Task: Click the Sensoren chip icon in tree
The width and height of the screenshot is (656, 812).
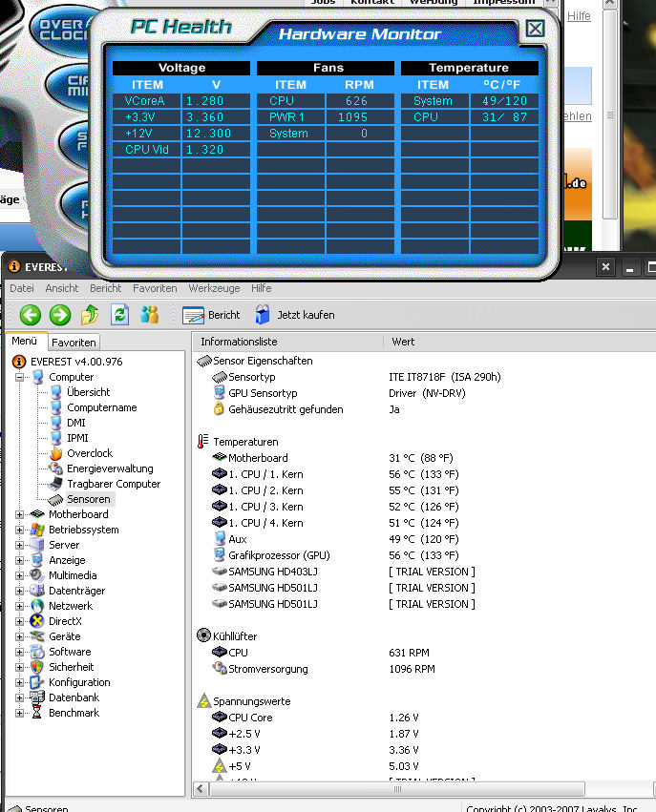Action: (55, 500)
